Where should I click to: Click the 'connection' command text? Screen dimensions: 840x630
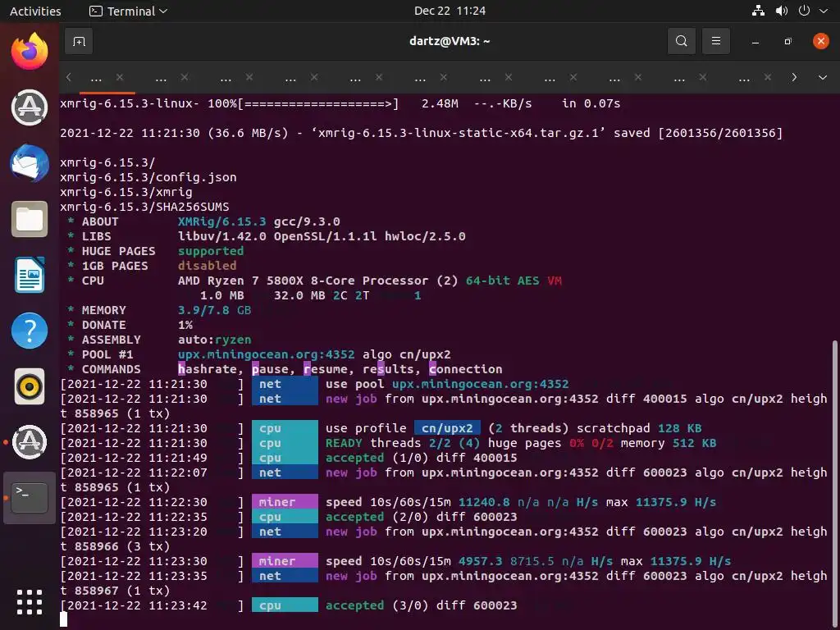(x=466, y=369)
